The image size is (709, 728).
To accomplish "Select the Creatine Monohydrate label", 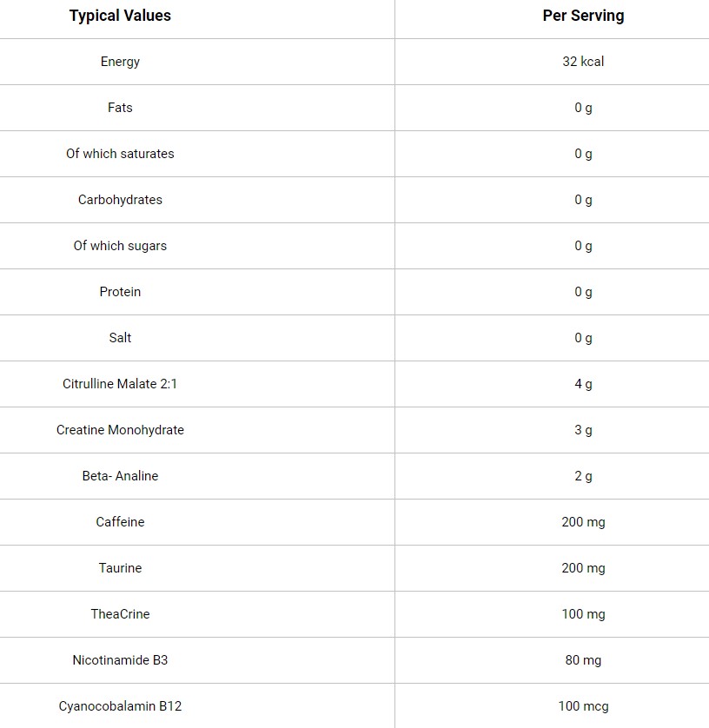I will point(120,430).
